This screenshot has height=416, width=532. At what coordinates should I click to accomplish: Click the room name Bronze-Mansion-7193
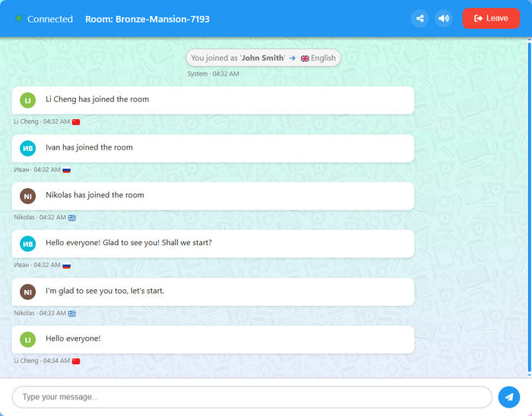click(x=147, y=19)
